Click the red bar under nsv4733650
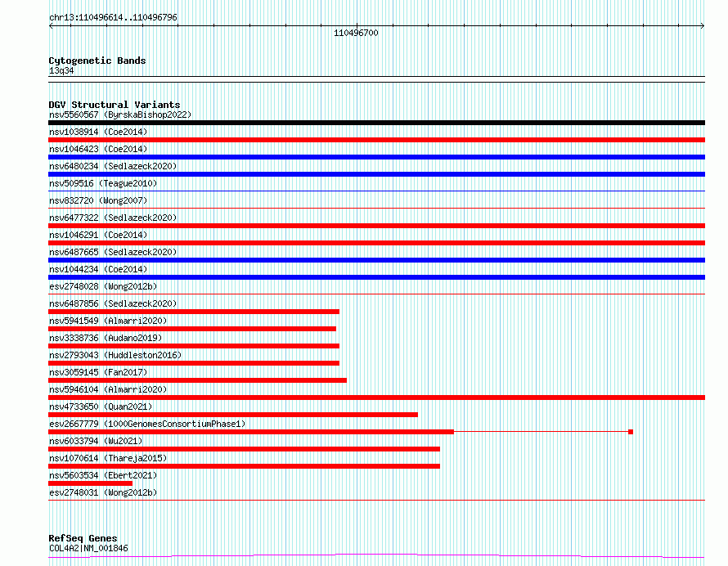 (233, 415)
